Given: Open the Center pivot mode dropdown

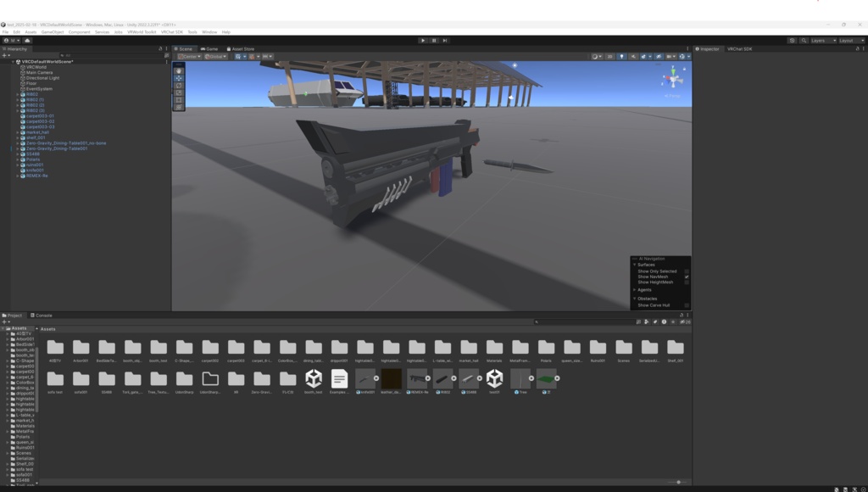Looking at the screenshot, I should [x=189, y=57].
